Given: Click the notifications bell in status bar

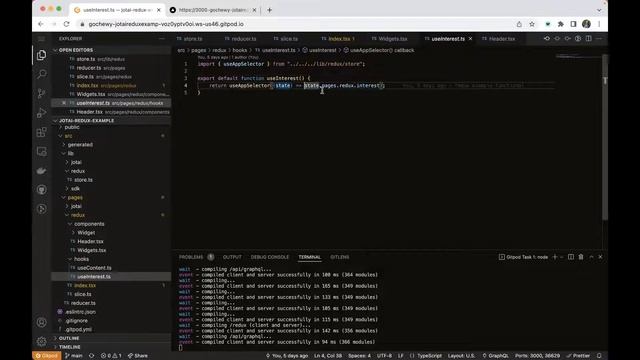Looking at the screenshot, I should point(599,356).
